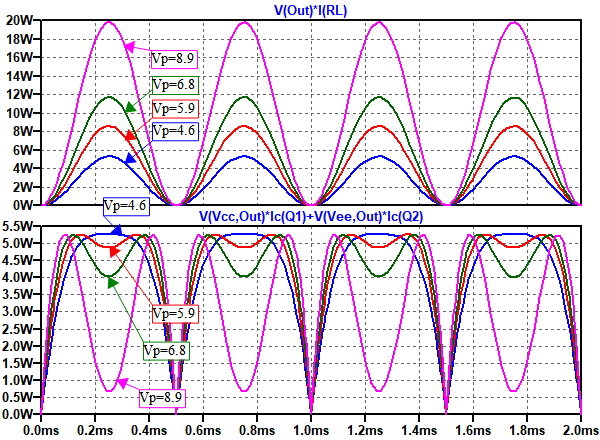Click the blue Vp=4.6 label in lower plot
Viewport: 600px width, 440px height.
[x=127, y=206]
